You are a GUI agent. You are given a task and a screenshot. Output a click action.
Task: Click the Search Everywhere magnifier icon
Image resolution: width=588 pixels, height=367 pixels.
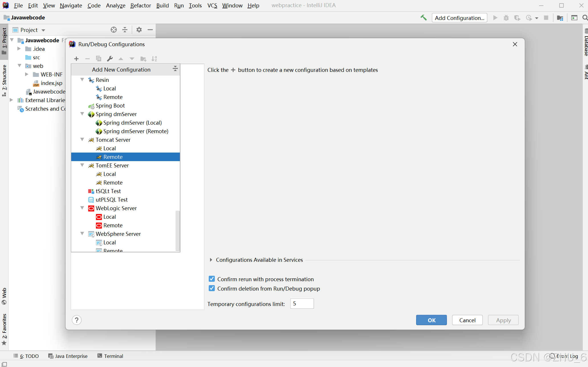tap(585, 18)
